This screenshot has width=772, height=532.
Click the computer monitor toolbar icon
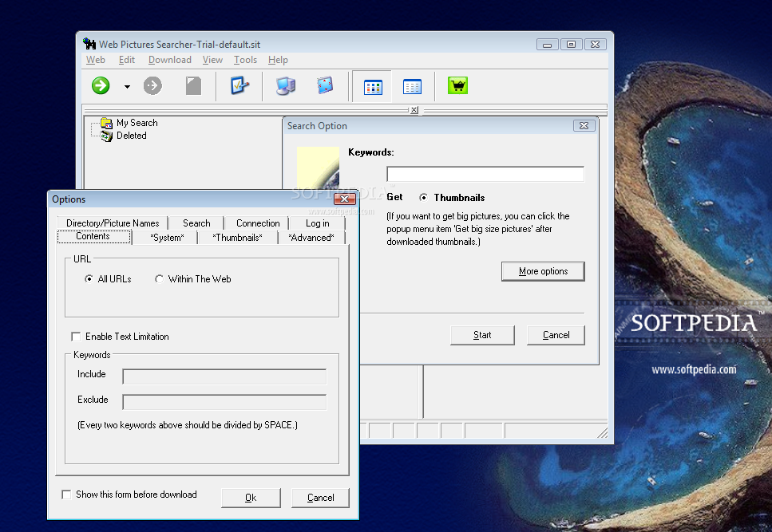click(286, 86)
